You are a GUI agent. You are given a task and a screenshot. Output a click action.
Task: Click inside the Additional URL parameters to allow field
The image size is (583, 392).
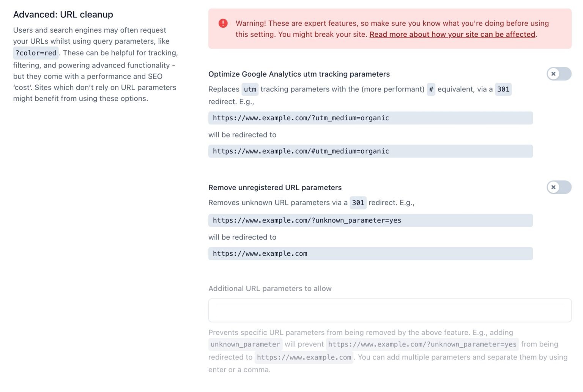389,310
